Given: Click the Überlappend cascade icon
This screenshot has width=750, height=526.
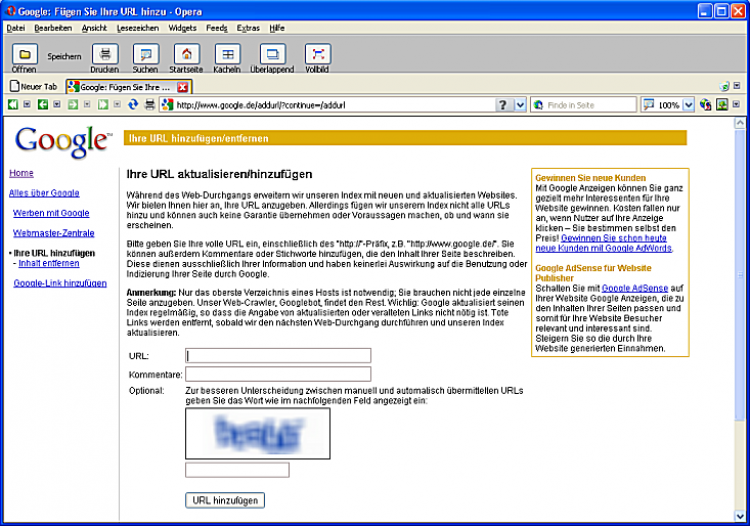Looking at the screenshot, I should [272, 54].
